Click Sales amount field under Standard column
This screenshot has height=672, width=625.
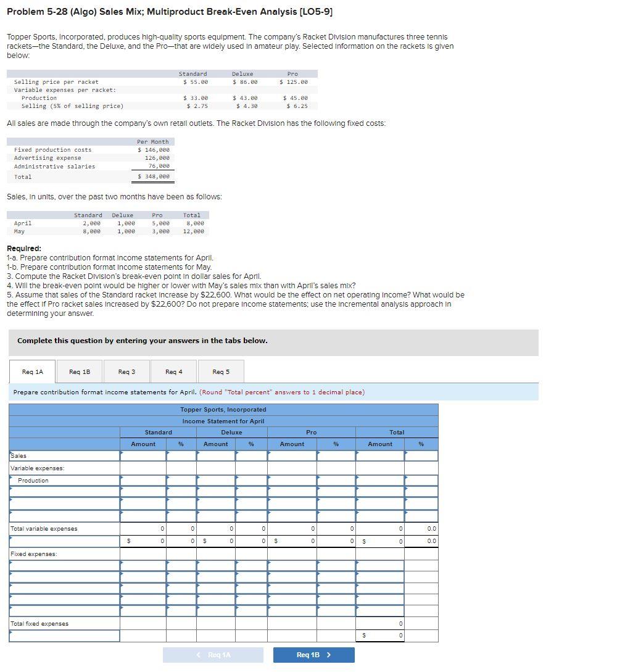coord(143,455)
